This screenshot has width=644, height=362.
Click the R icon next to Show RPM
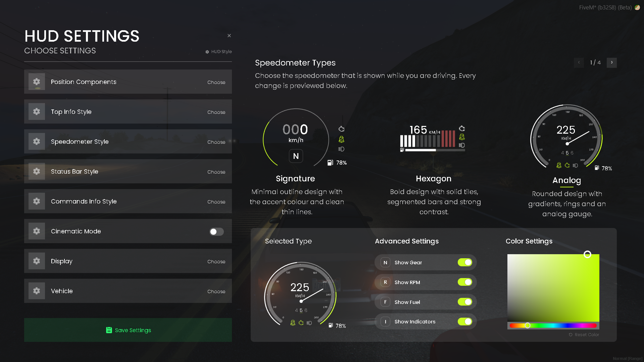point(385,282)
